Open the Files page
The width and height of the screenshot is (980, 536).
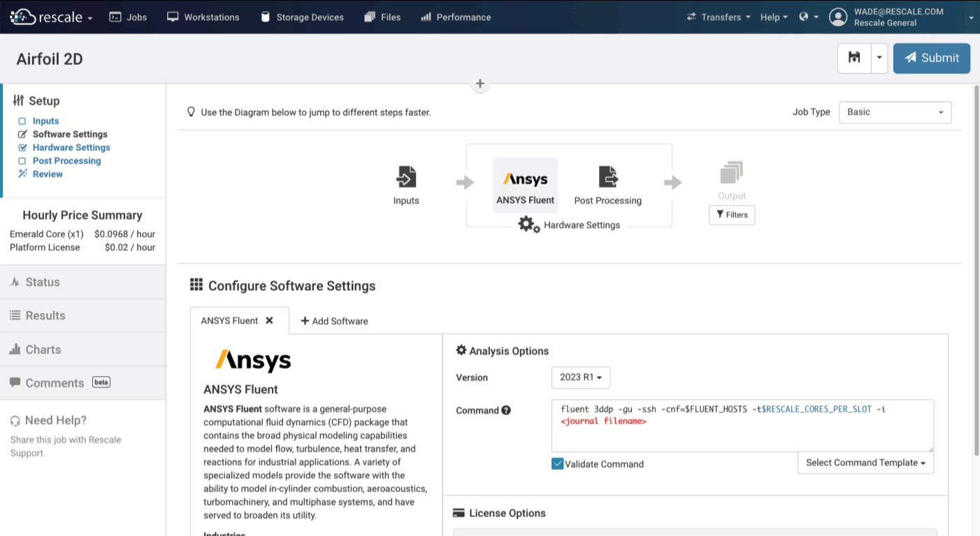(x=382, y=17)
